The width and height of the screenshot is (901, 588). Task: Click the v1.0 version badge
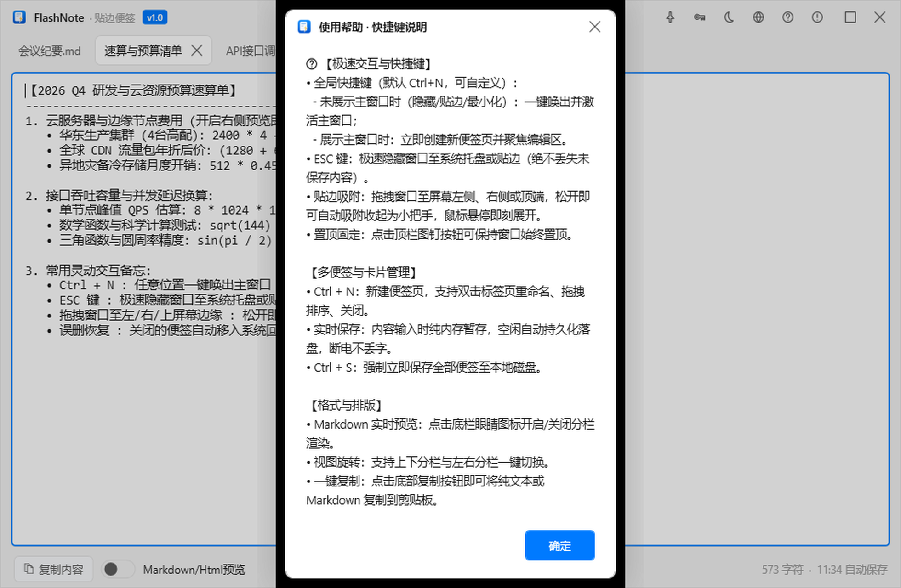pos(155,17)
